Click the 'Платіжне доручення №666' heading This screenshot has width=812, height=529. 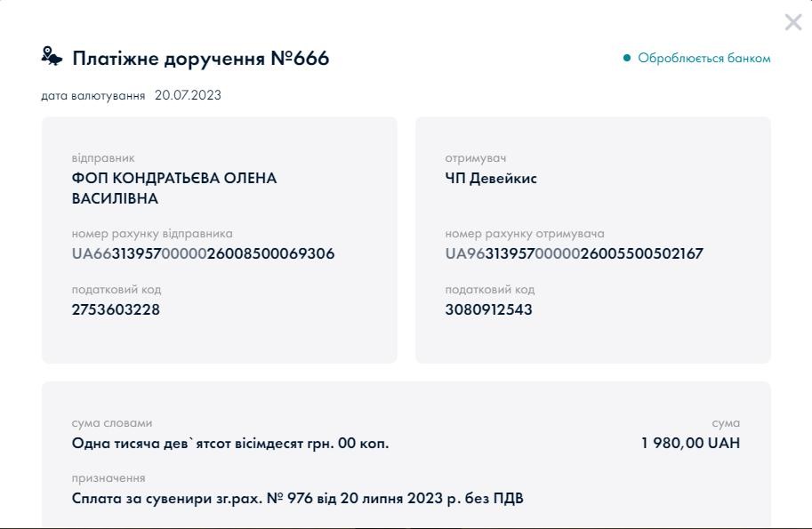coord(200,59)
